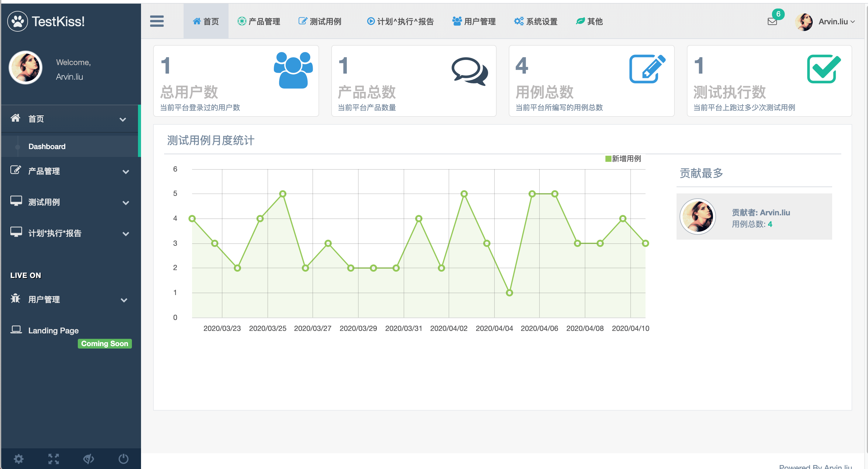Collapse the sidebar 首页 chevron
This screenshot has height=469, width=868.
(x=123, y=119)
